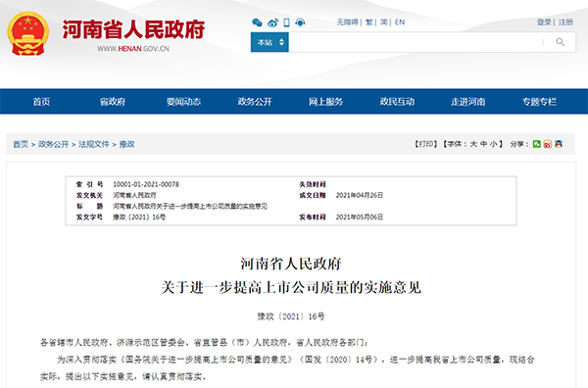
Task: Click 政务公开 in the breadcrumb
Action: 53,144
